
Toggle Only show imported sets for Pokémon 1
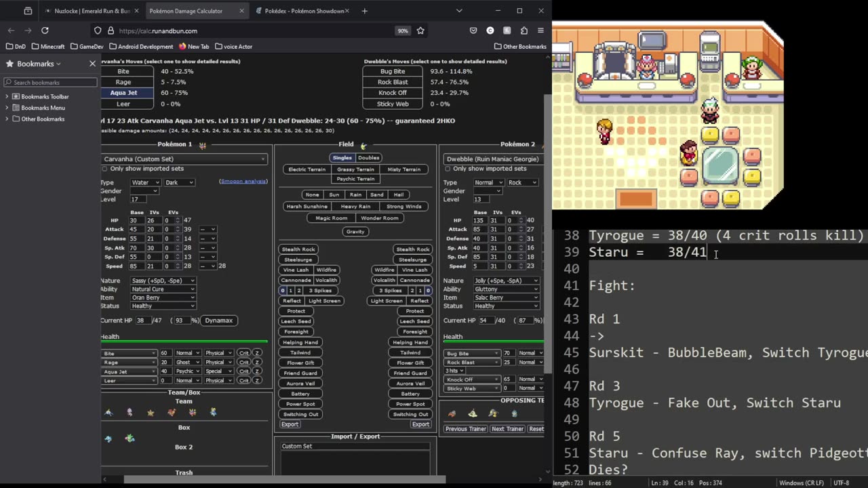click(104, 169)
